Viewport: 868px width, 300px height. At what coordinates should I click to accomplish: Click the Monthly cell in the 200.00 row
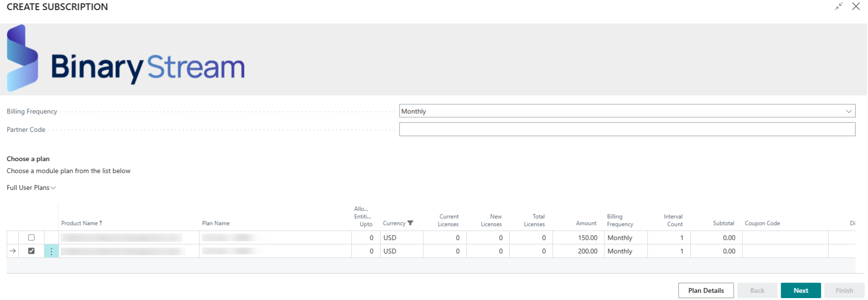pos(626,251)
